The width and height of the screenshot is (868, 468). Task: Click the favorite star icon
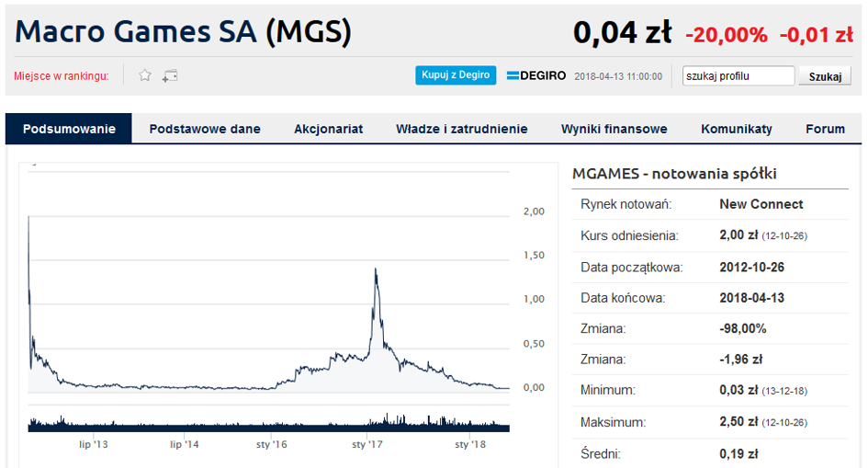tap(145, 75)
